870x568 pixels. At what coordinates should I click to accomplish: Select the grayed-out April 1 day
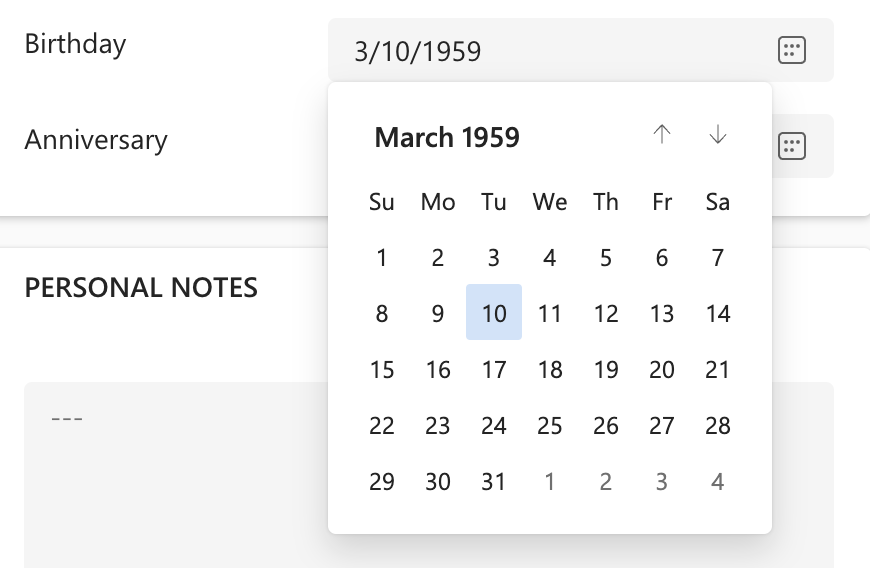tap(550, 482)
